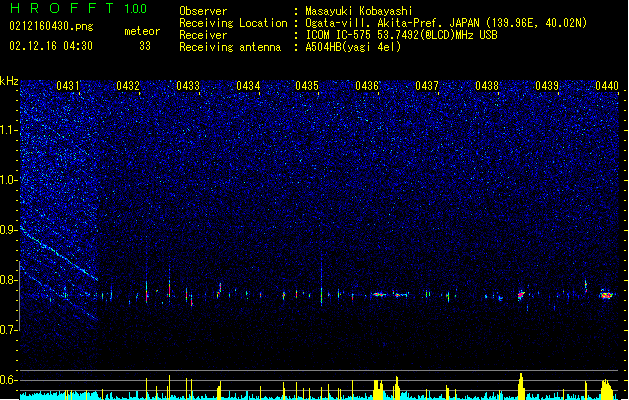The image size is (629, 400).
Task: Click the 0439 time marker
Action: pos(547,86)
